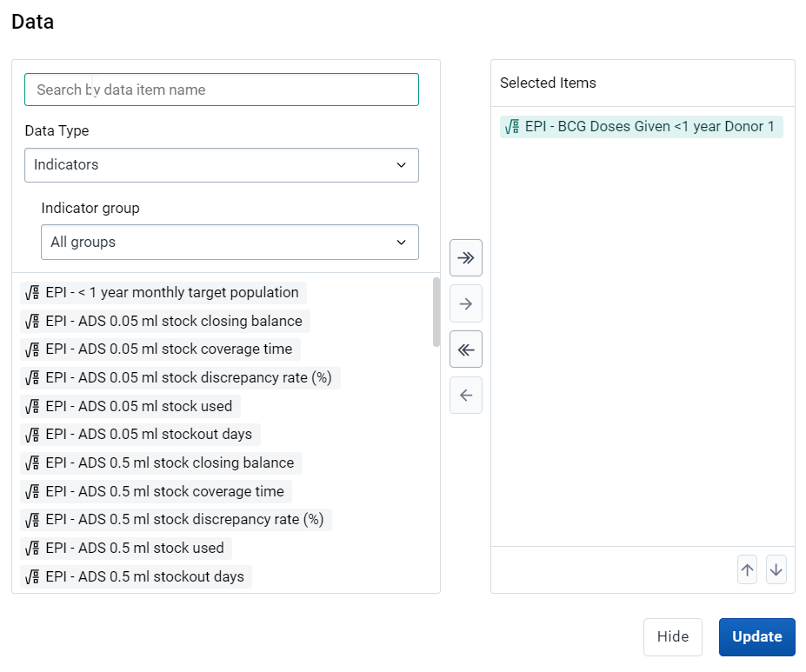Select EPI - ADS 0.05 ml stock closing balance
Viewport: 806px width, 672px height.
coord(165,321)
